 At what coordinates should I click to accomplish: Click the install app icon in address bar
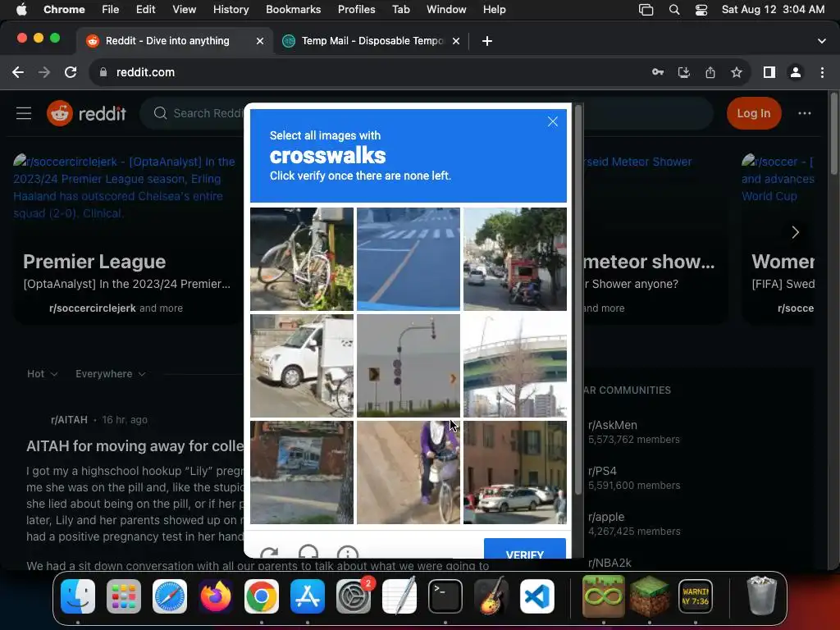coord(683,72)
